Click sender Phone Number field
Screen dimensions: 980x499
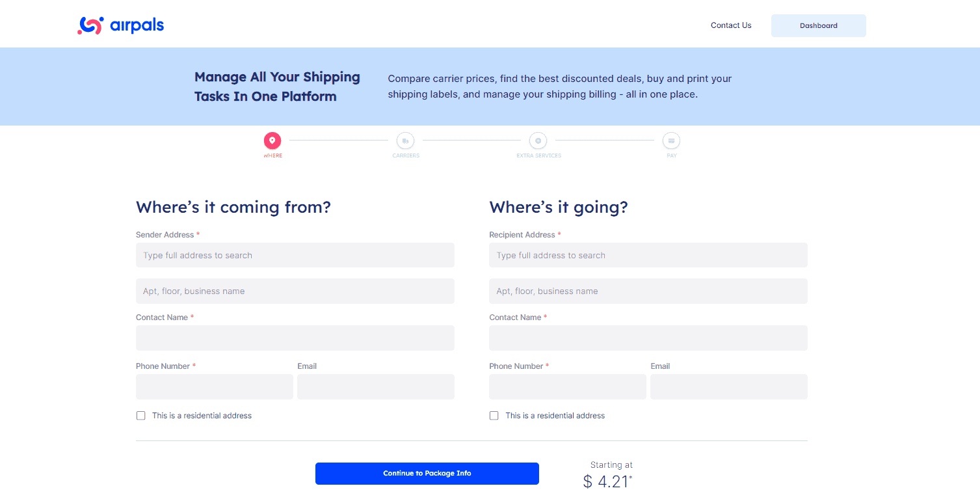coord(214,386)
